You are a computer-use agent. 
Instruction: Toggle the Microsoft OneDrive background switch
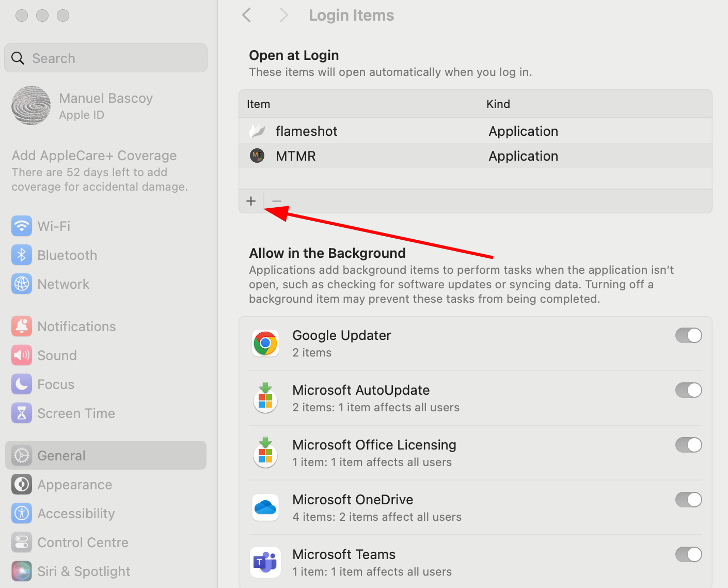688,500
